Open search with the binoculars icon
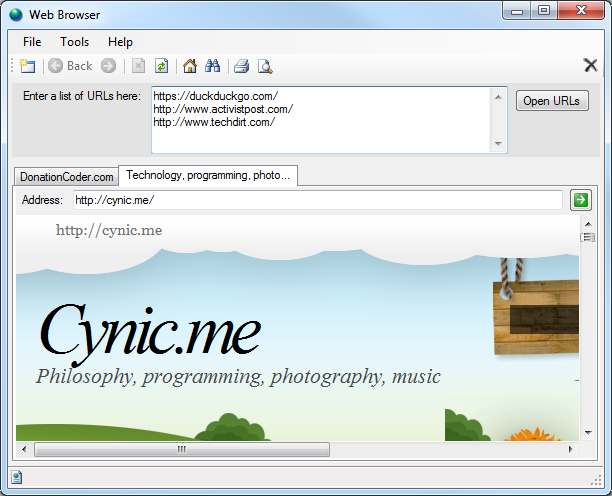The width and height of the screenshot is (612, 496). pos(212,66)
